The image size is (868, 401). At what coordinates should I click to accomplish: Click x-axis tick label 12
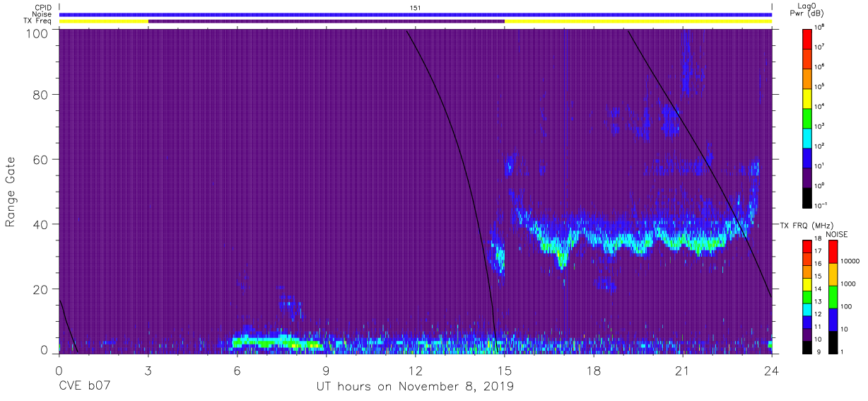[415, 369]
